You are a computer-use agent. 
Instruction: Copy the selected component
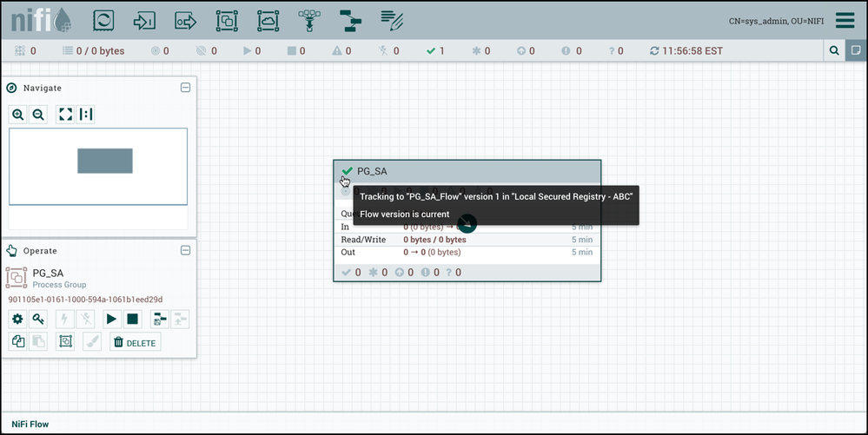click(x=17, y=341)
